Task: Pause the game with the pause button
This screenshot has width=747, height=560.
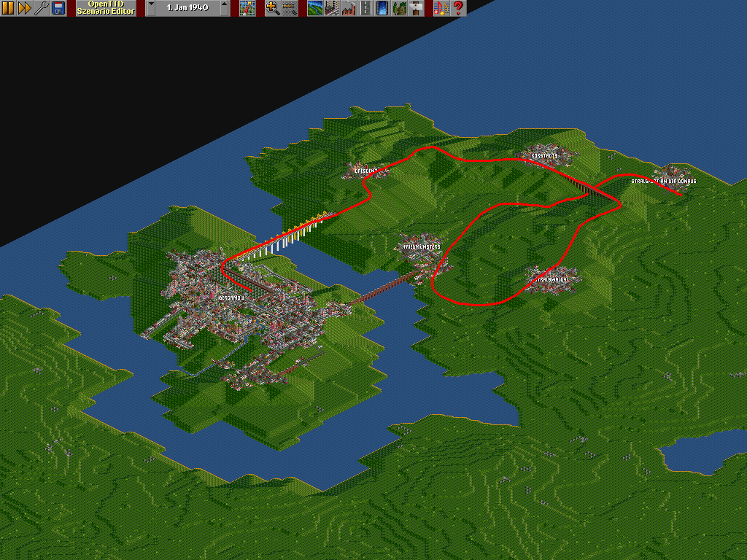Action: coord(8,8)
